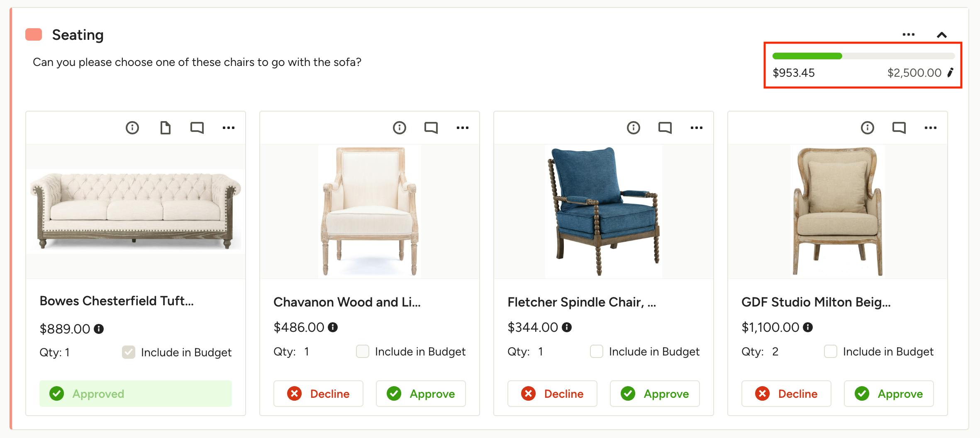Open the document icon on sofa card

point(165,128)
